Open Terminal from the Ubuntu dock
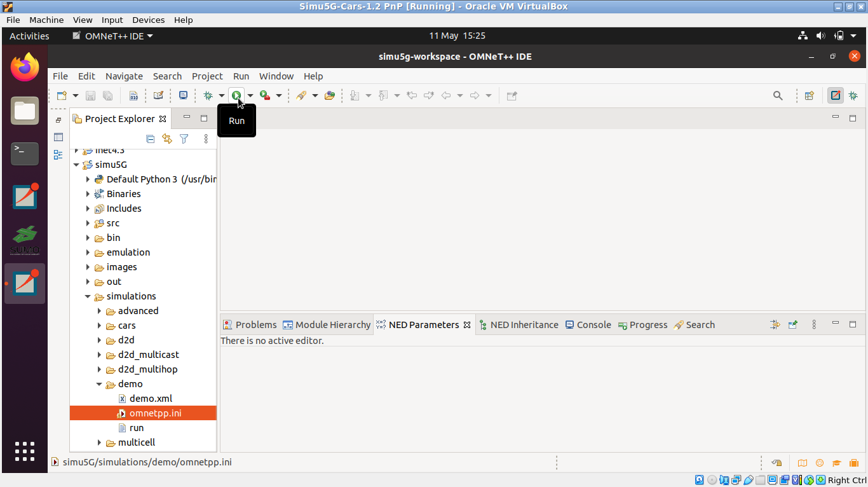 [x=25, y=154]
